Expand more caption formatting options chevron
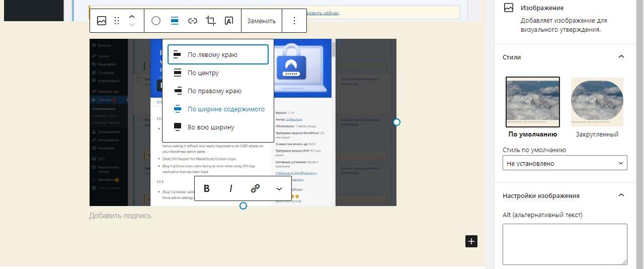This screenshot has height=269, width=644. coord(279,188)
